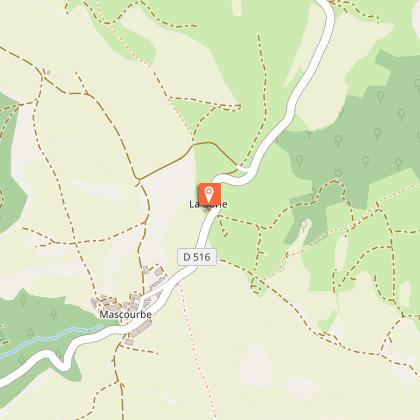Click the white keyhole-shaped clearing in the woods

tap(304, 229)
